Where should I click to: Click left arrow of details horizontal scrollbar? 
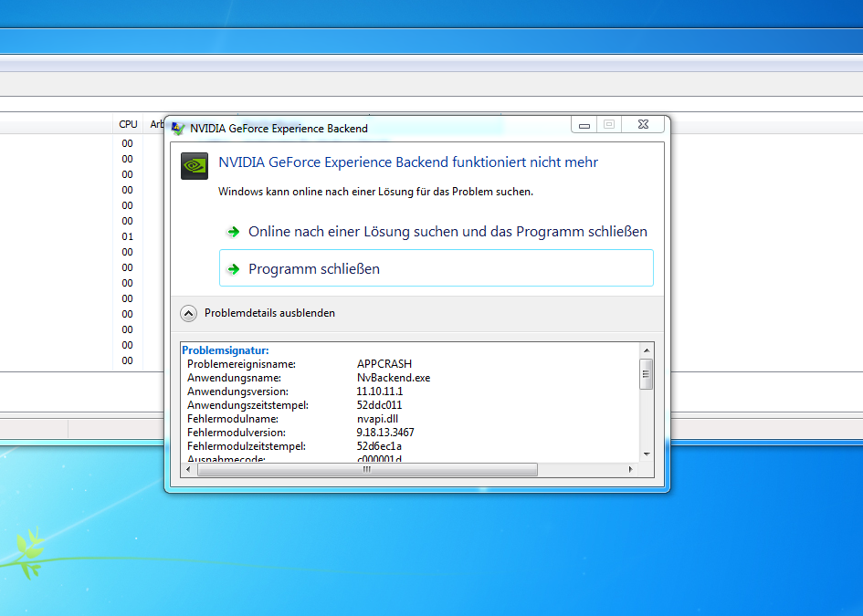[189, 469]
